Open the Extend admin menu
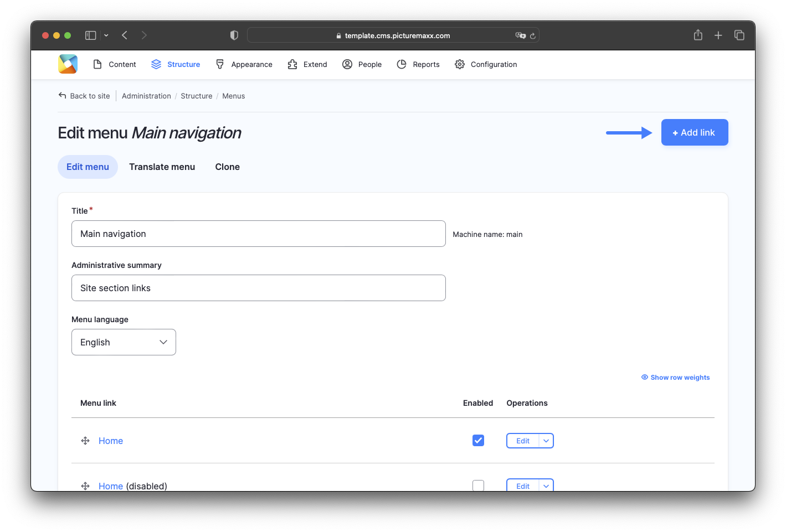The width and height of the screenshot is (786, 532). (307, 64)
